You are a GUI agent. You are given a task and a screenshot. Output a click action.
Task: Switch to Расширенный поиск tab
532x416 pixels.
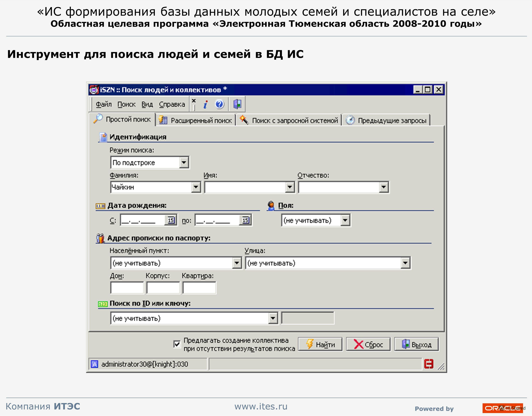(x=196, y=120)
